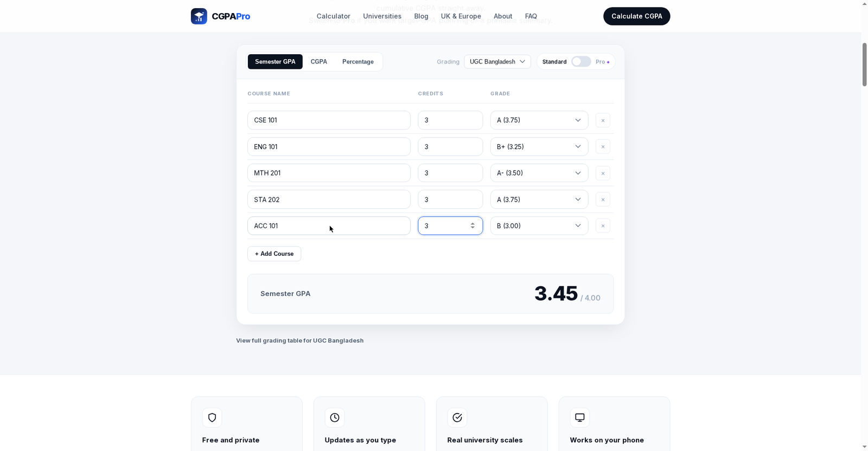Focus the credits field for STA 202
Image resolution: width=868 pixels, height=451 pixels.
pyautogui.click(x=450, y=199)
